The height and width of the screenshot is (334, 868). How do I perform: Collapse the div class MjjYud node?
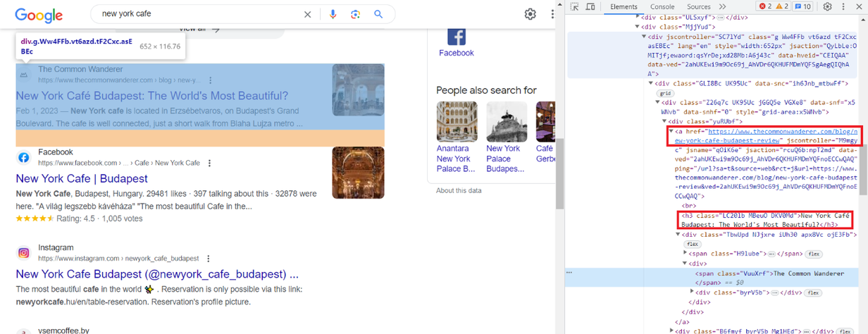point(635,26)
